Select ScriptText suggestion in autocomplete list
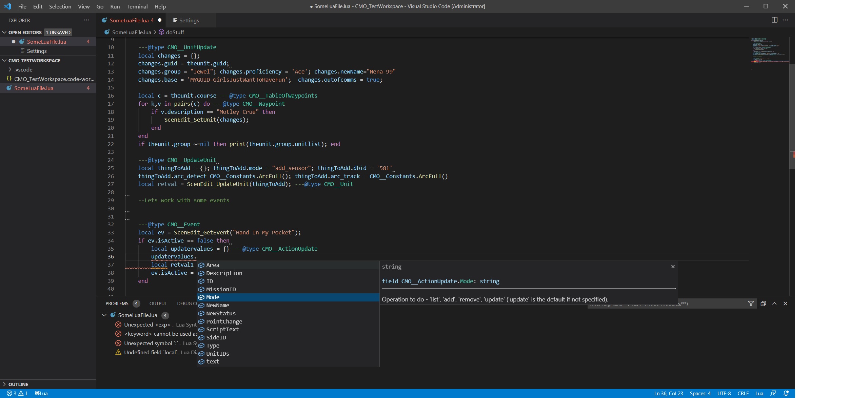The image size is (868, 398). click(x=288, y=329)
